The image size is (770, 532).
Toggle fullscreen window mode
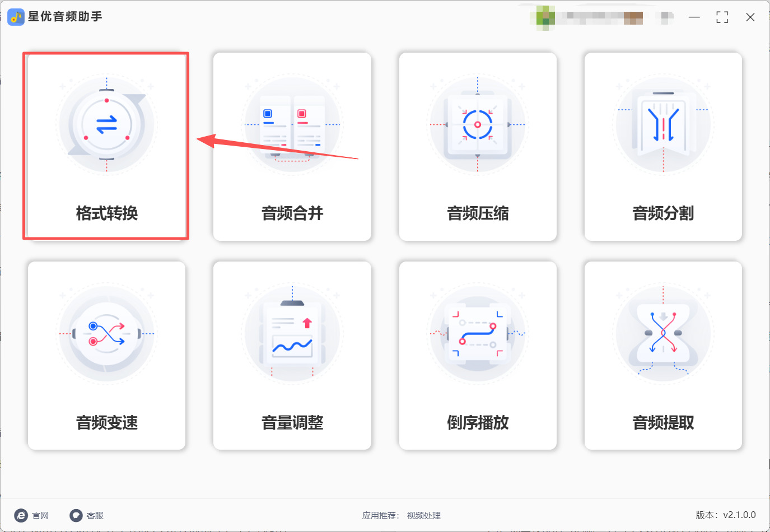[x=722, y=17]
